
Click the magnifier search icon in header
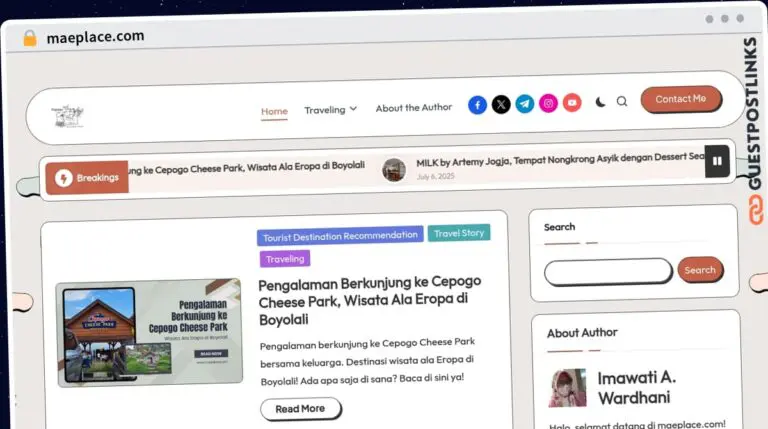tap(622, 101)
